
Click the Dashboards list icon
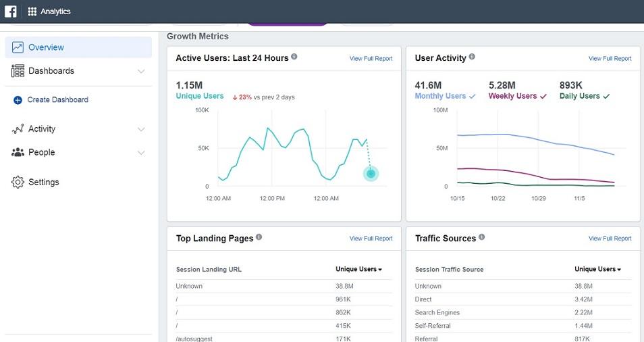pos(18,71)
